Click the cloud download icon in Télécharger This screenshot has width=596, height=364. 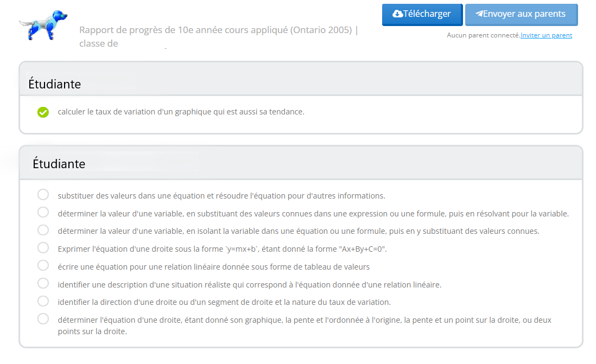pyautogui.click(x=397, y=14)
